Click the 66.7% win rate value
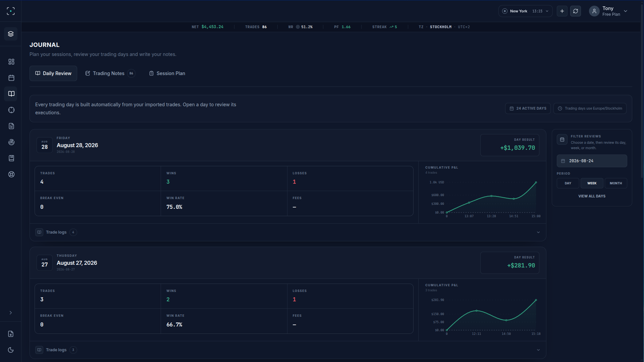The width and height of the screenshot is (644, 362). click(x=174, y=325)
